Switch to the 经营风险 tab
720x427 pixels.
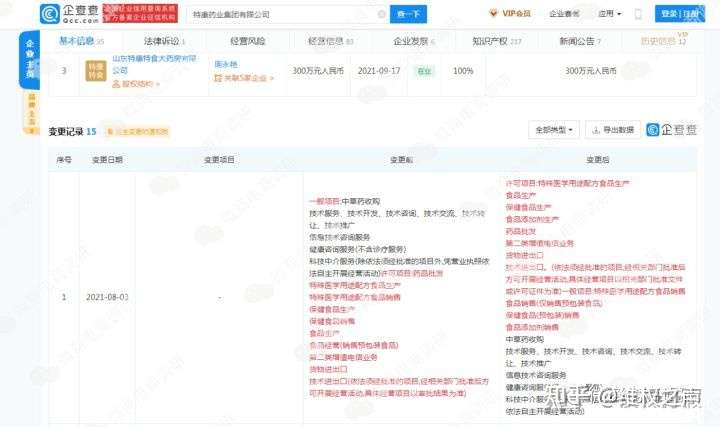(248, 41)
